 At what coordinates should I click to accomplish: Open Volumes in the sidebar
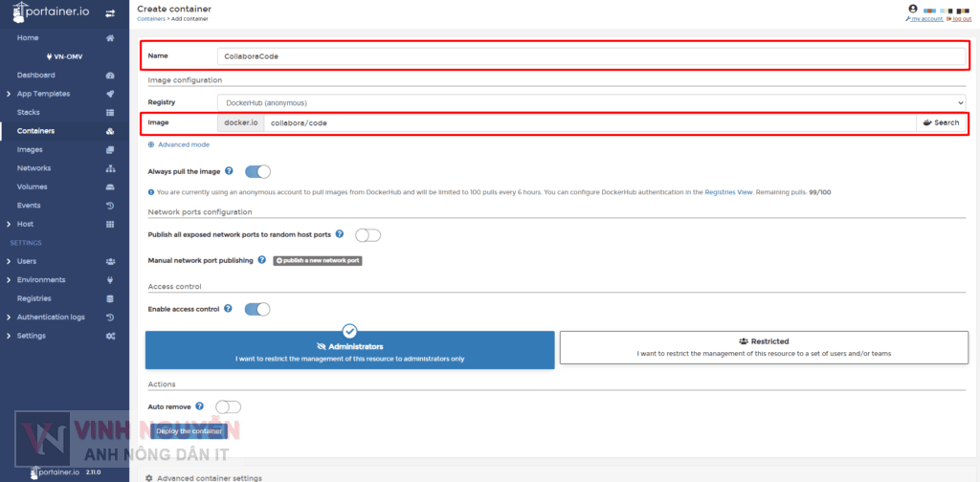coord(32,186)
